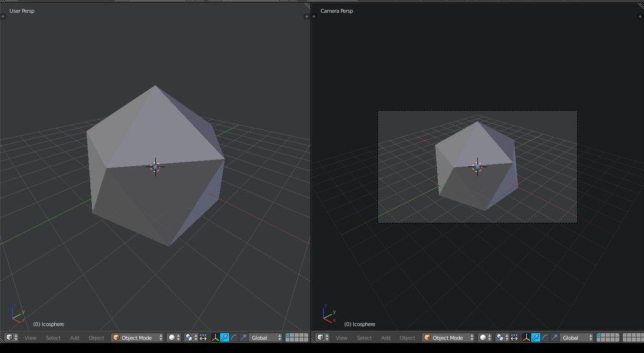The width and height of the screenshot is (644, 353).
Task: Open Add menu in left User Persp viewport
Action: point(75,338)
